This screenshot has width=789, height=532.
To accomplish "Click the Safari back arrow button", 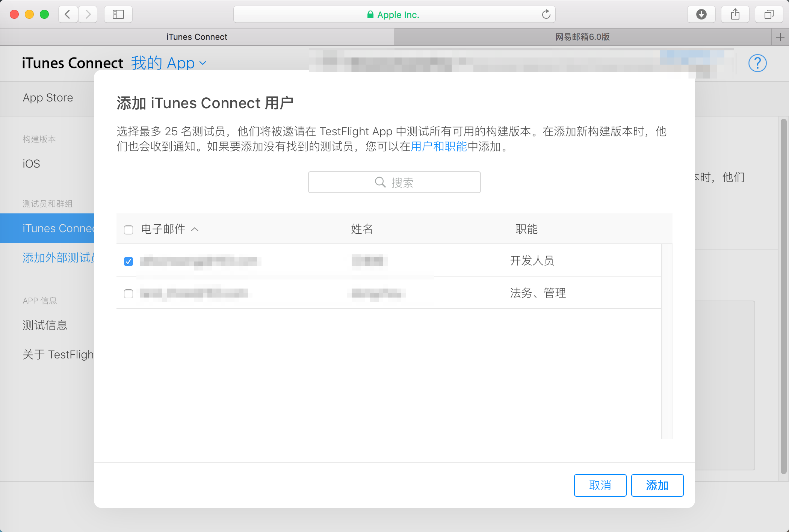I will 68,14.
